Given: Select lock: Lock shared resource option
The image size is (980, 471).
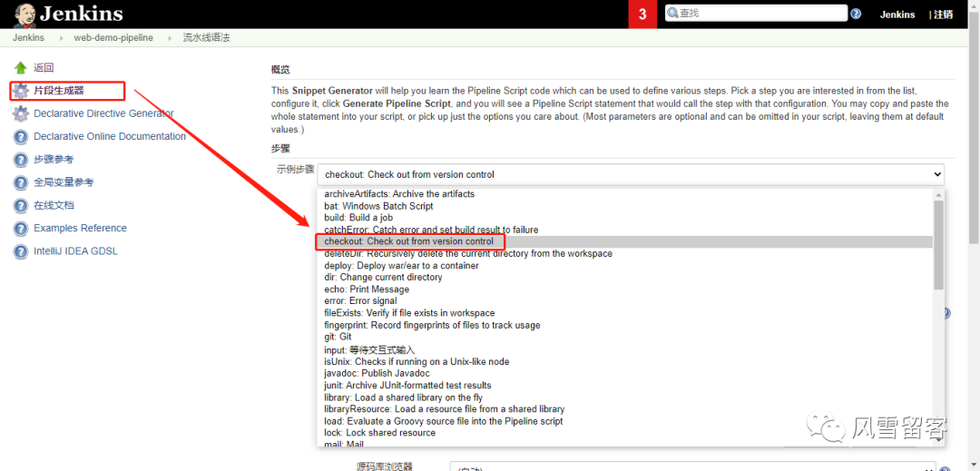Looking at the screenshot, I should tap(625, 433).
